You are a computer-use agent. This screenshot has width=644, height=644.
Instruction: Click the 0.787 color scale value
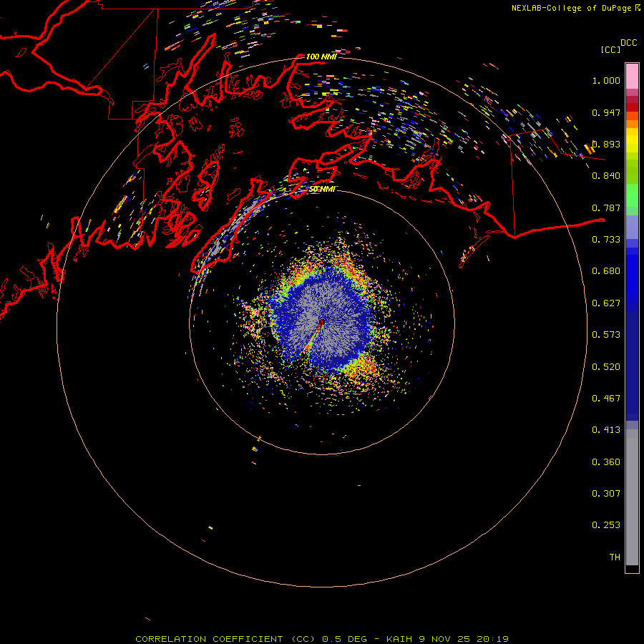606,208
